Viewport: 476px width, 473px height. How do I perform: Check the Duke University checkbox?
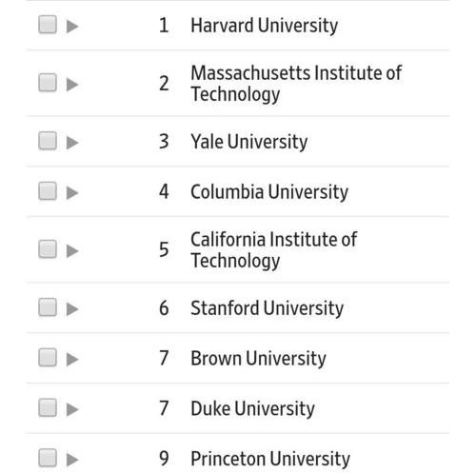click(x=48, y=407)
